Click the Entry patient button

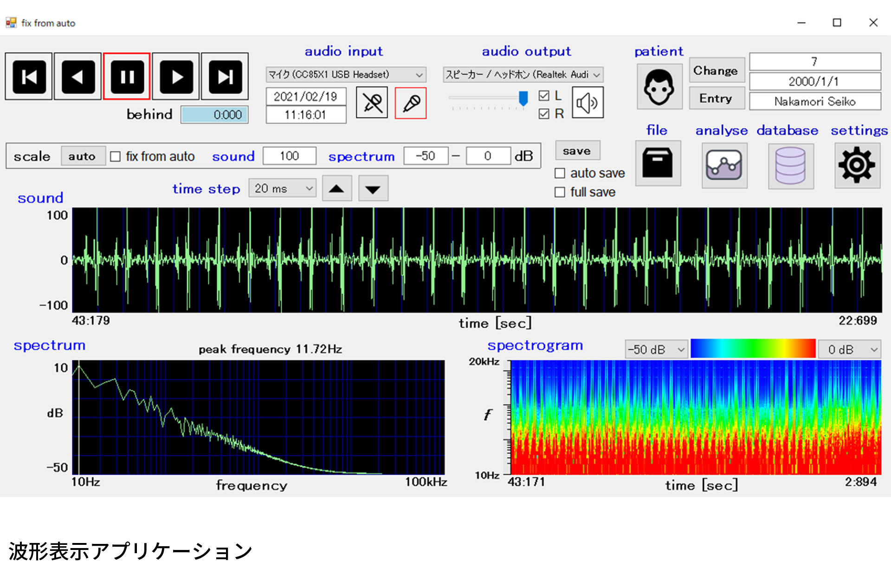click(717, 98)
